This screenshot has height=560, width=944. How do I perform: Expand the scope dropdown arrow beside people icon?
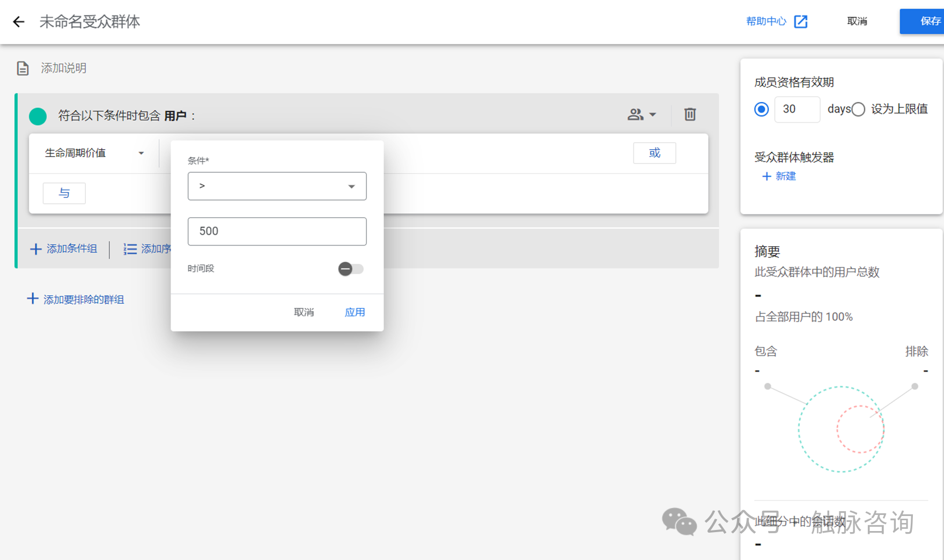[653, 114]
